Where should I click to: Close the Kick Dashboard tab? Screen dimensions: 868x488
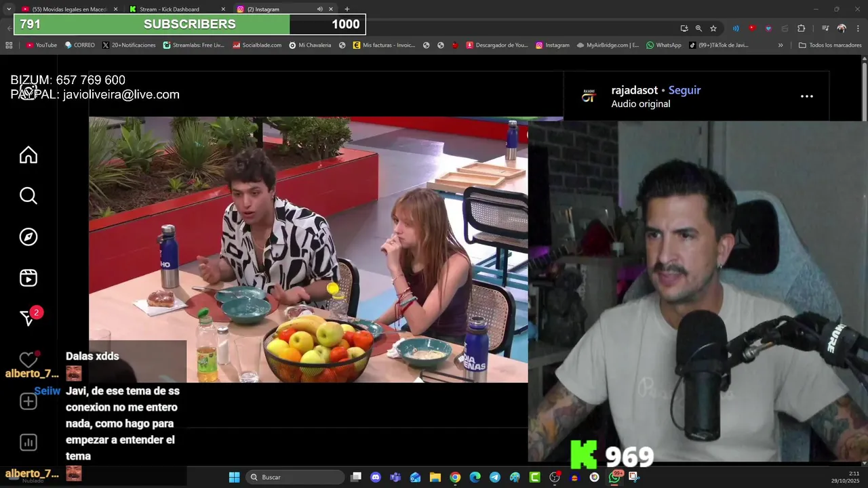click(223, 9)
